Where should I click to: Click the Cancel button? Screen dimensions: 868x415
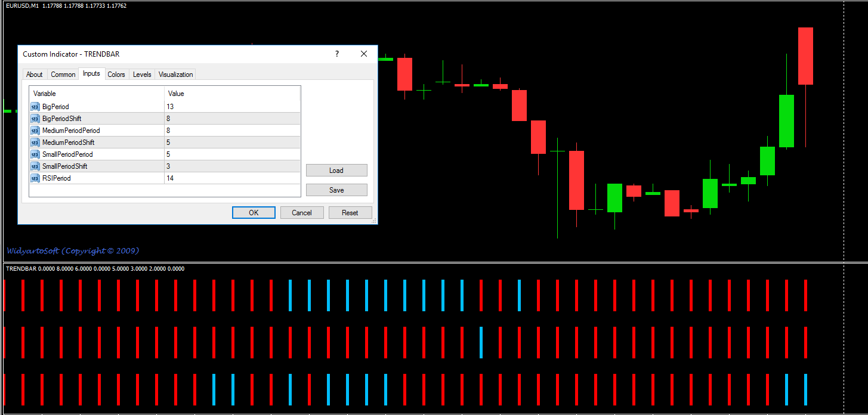coord(302,213)
